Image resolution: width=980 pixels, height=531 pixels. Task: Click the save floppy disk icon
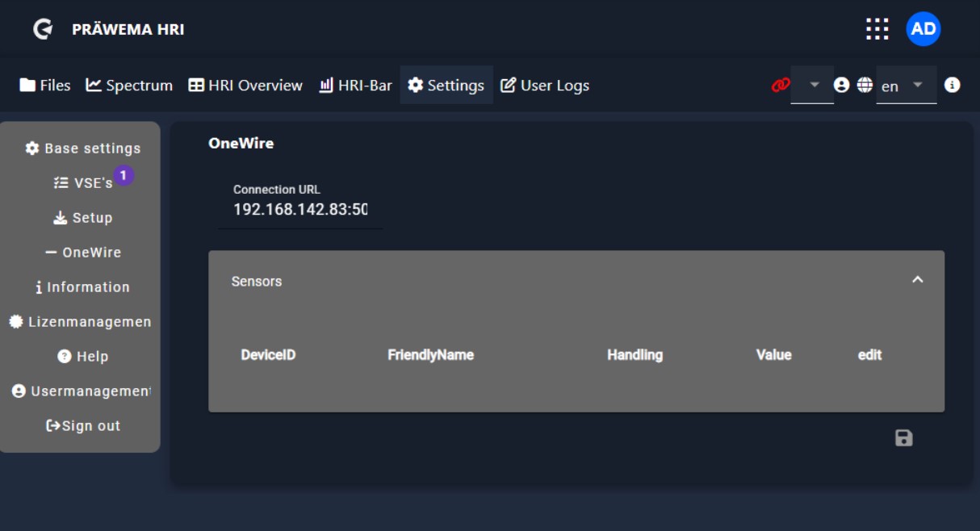point(903,438)
